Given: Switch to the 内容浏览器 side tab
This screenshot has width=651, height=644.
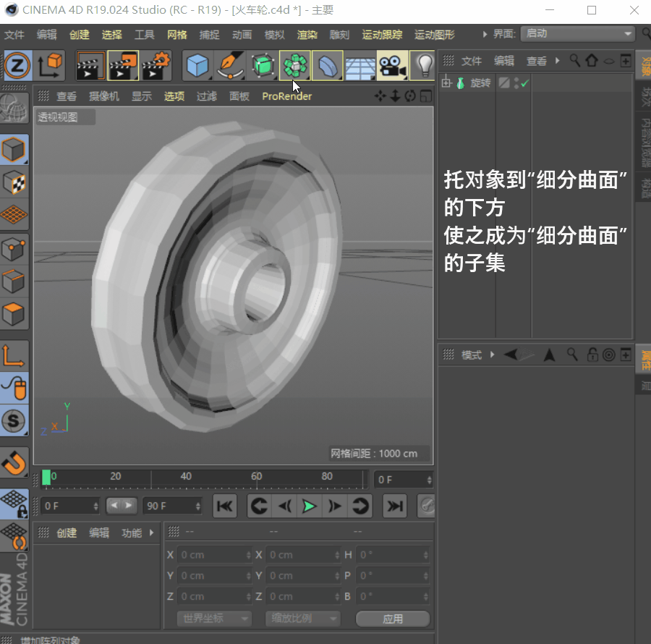Looking at the screenshot, I should [643, 142].
